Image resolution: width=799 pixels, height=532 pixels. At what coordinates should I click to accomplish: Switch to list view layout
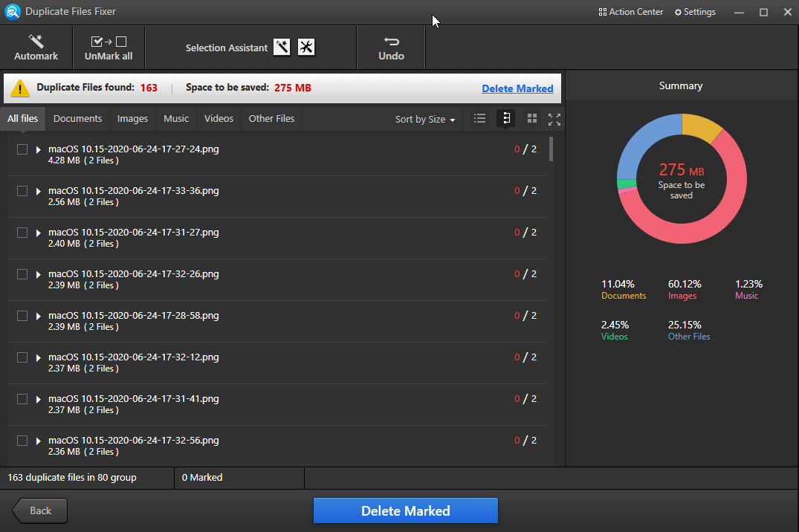[x=479, y=118]
